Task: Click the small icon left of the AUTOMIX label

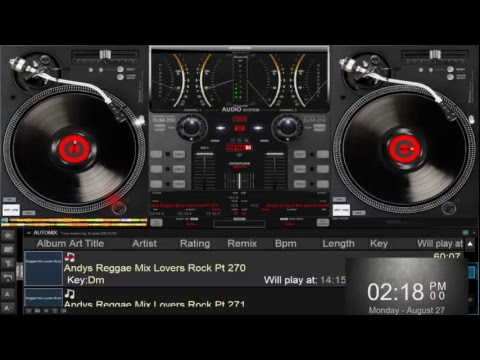Action: pyautogui.click(x=29, y=233)
